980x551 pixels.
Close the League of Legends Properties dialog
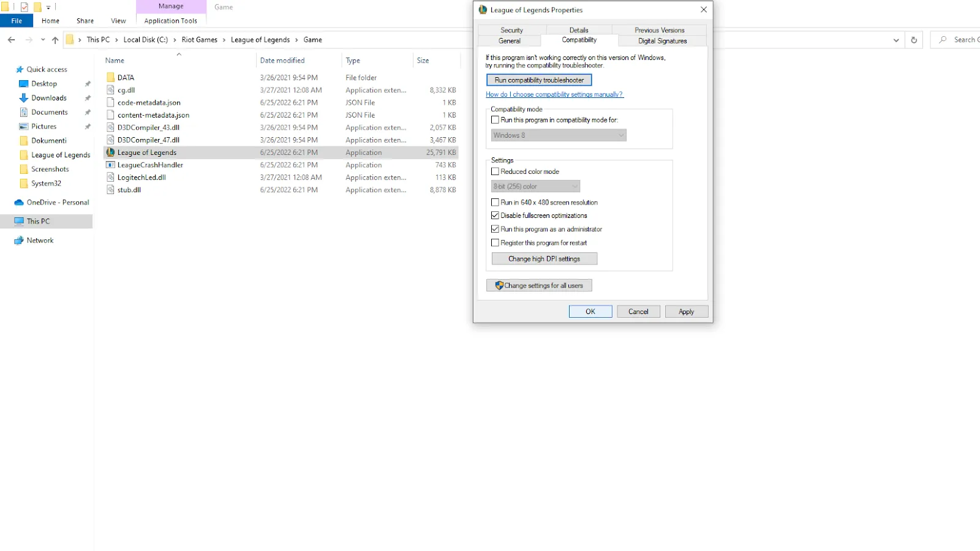(x=704, y=10)
